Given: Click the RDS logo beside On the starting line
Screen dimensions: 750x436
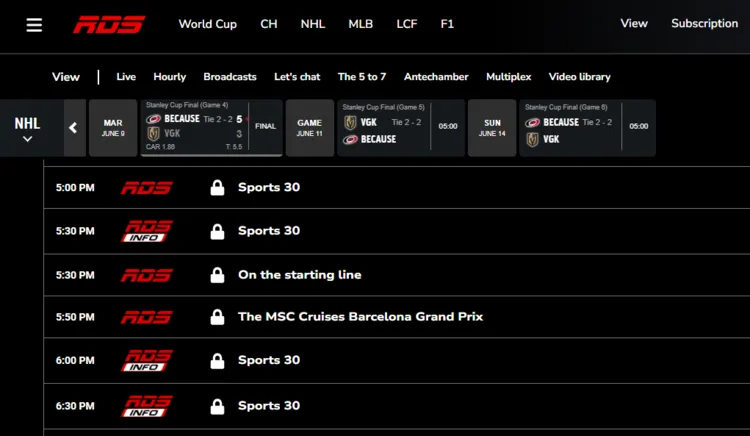Looking at the screenshot, I should coord(147,275).
